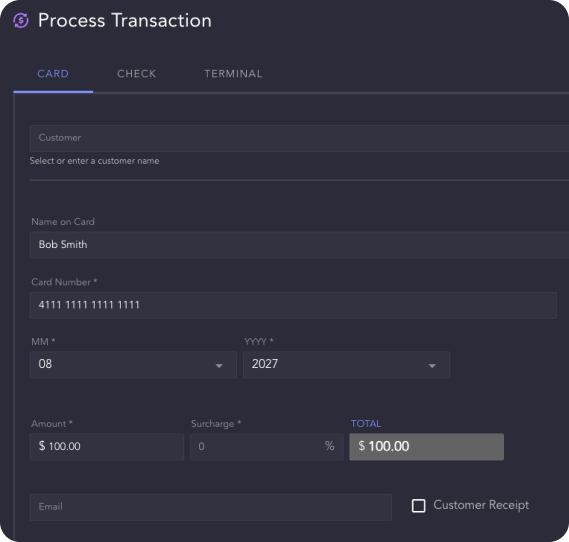Click the YYYY dropdown caret icon
The image size is (569, 542).
(432, 366)
